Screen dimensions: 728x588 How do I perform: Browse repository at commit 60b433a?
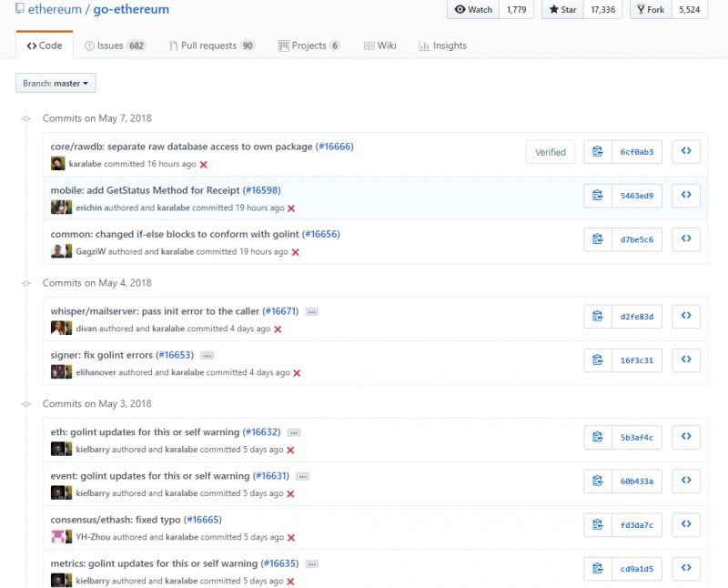[686, 481]
